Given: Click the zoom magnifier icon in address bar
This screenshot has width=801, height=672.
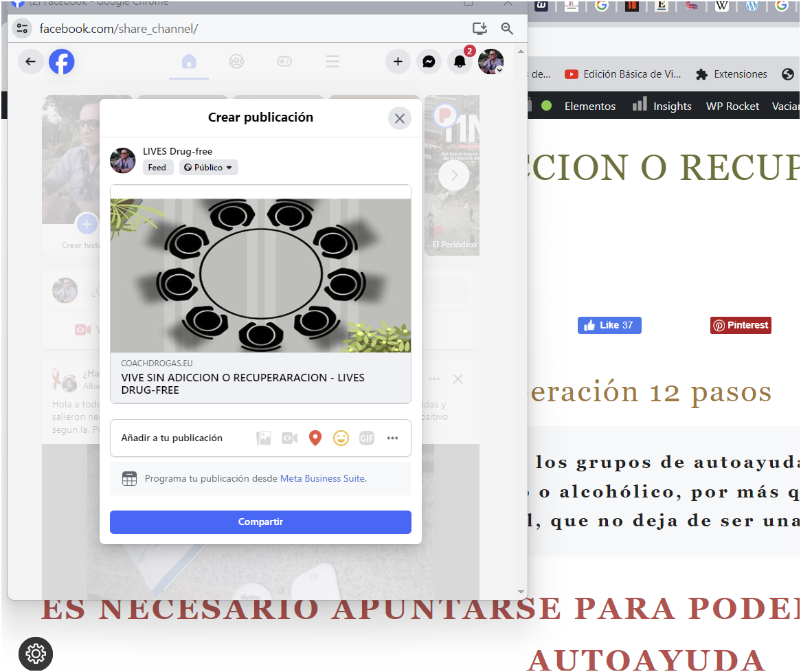Looking at the screenshot, I should point(507,29).
